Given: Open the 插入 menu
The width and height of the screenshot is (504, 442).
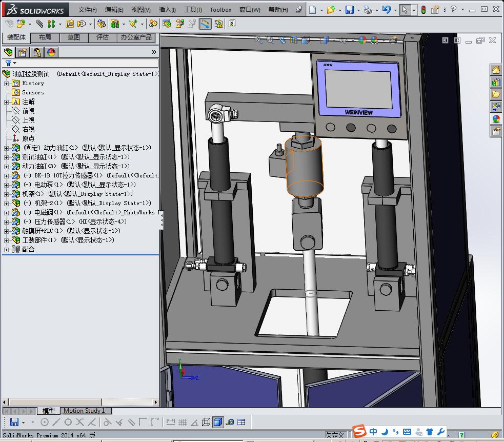Looking at the screenshot, I should click(x=167, y=10).
